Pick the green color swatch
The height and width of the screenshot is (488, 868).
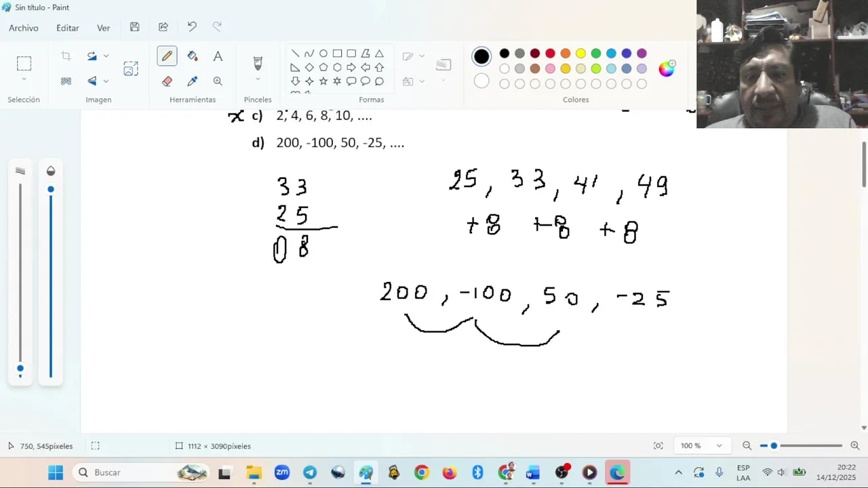595,54
